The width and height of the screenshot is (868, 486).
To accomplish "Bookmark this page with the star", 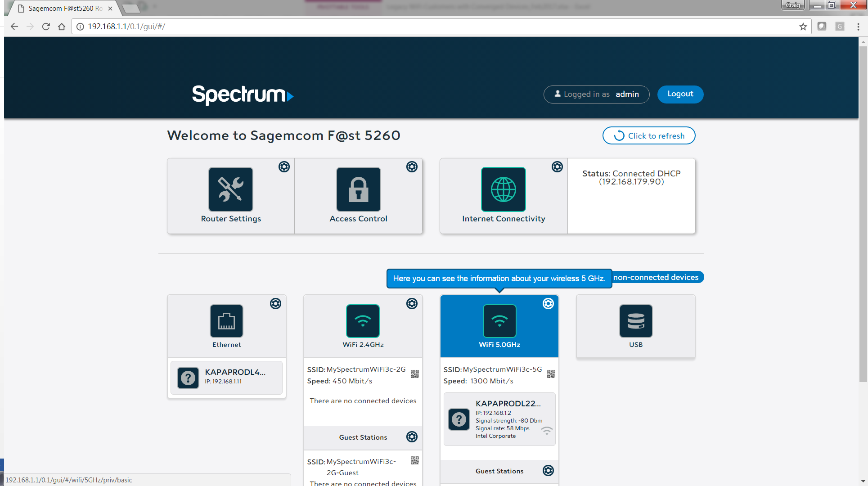I will pos(803,27).
